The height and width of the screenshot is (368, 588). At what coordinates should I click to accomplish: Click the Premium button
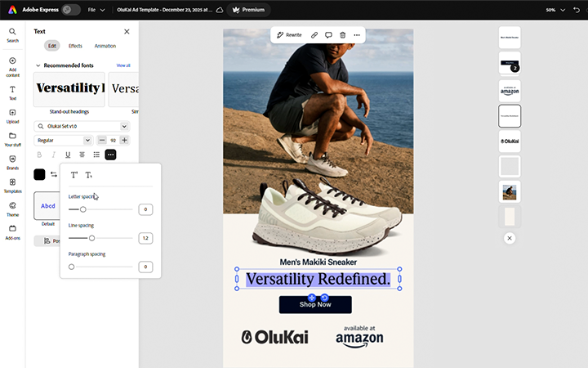[248, 10]
